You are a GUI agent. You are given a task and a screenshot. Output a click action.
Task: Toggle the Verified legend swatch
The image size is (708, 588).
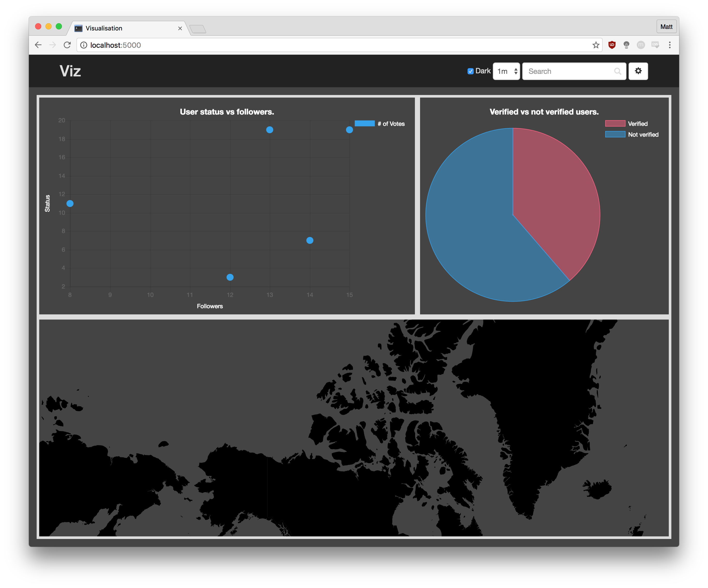click(615, 123)
